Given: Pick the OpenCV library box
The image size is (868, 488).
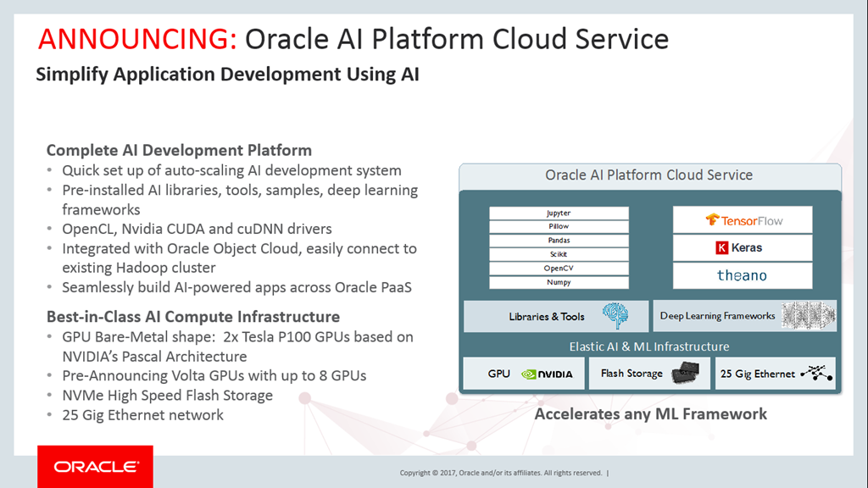Looking at the screenshot, I should (559, 268).
